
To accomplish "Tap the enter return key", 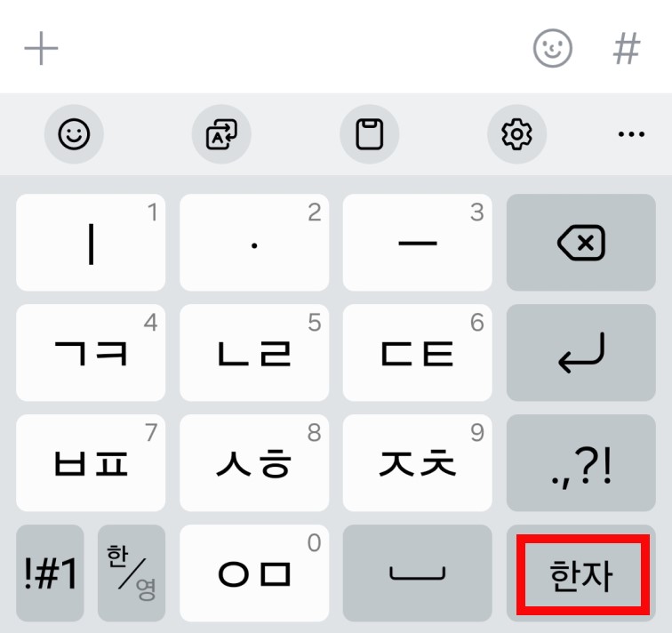I will (x=580, y=353).
